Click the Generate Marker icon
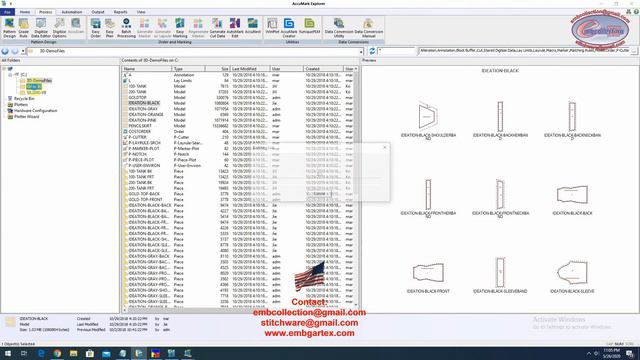The width and height of the screenshot is (640, 360). tap(144, 28)
